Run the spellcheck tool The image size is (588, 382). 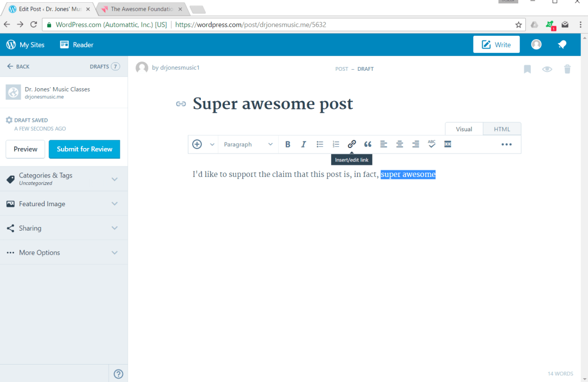(x=431, y=144)
